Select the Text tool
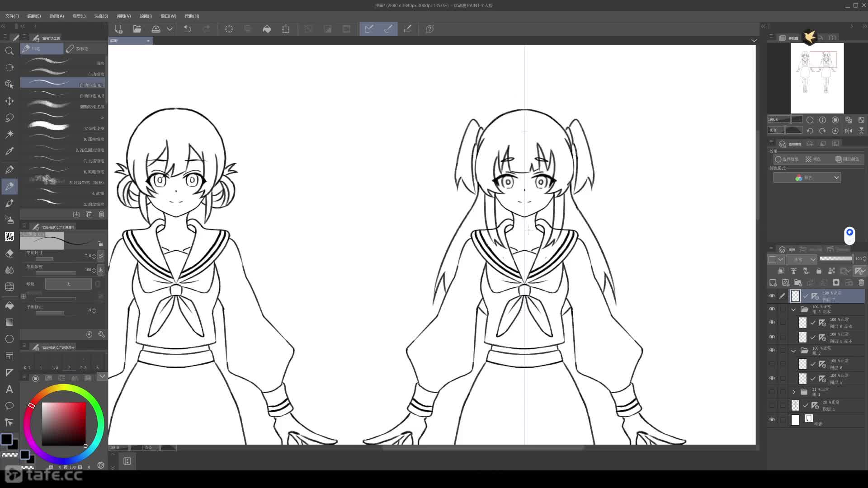The height and width of the screenshot is (488, 868). click(9, 389)
